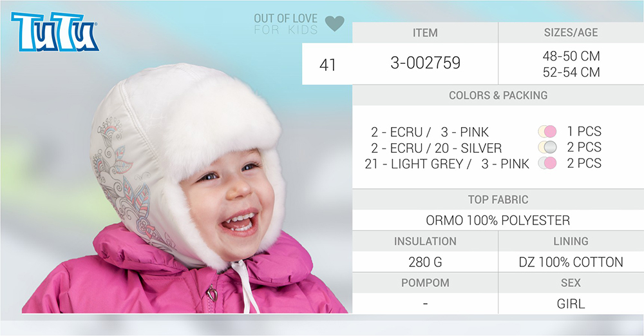Viewport: 644px width, 336px height.
Task: Click the grey heart icon
Action: coord(335,23)
